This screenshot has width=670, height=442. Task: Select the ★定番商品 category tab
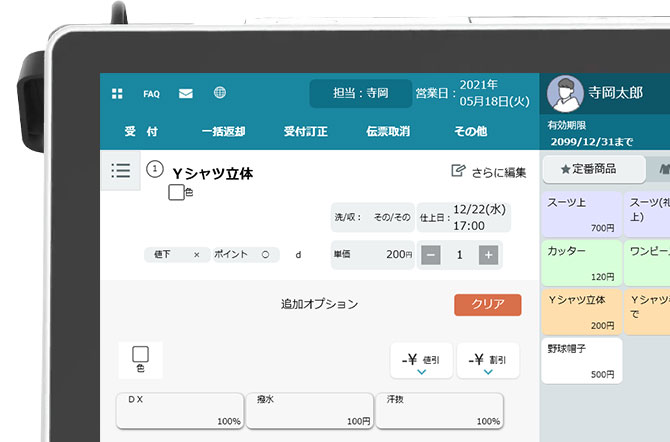click(x=593, y=169)
